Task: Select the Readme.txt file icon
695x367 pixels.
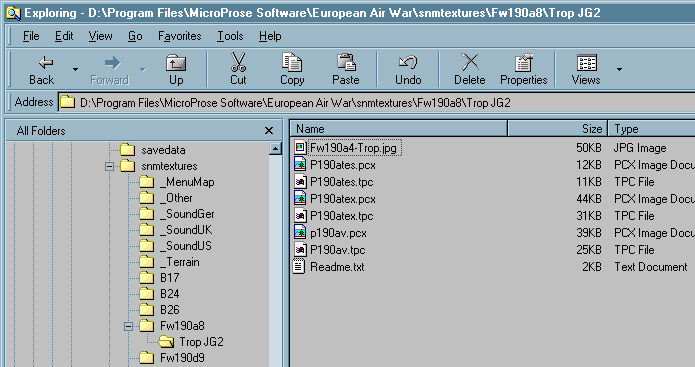Action: coord(299,266)
